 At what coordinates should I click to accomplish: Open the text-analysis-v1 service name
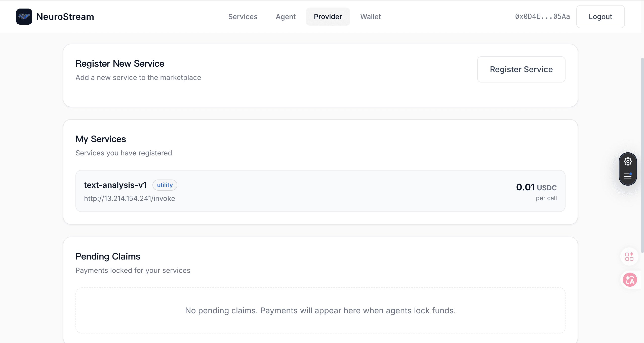click(115, 185)
